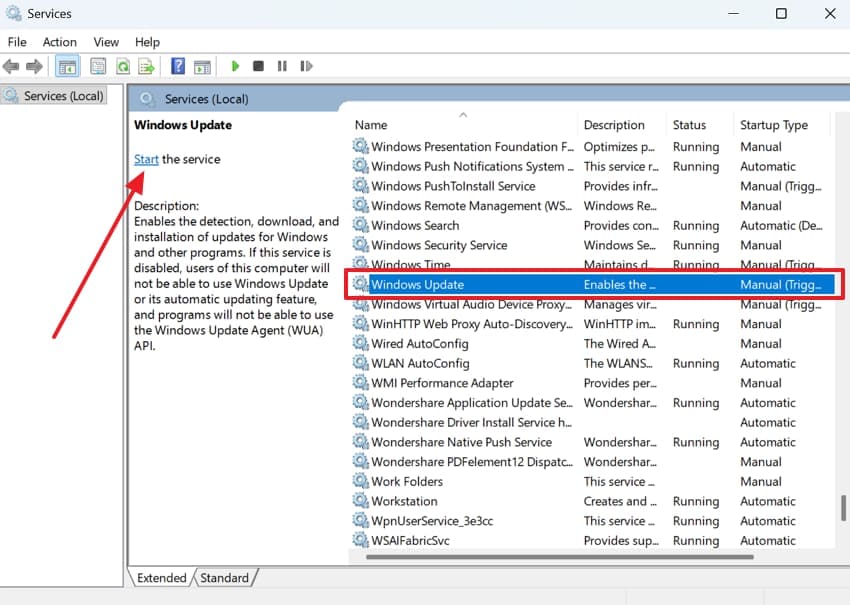
Task: Switch to the Extended tab
Action: [x=162, y=578]
